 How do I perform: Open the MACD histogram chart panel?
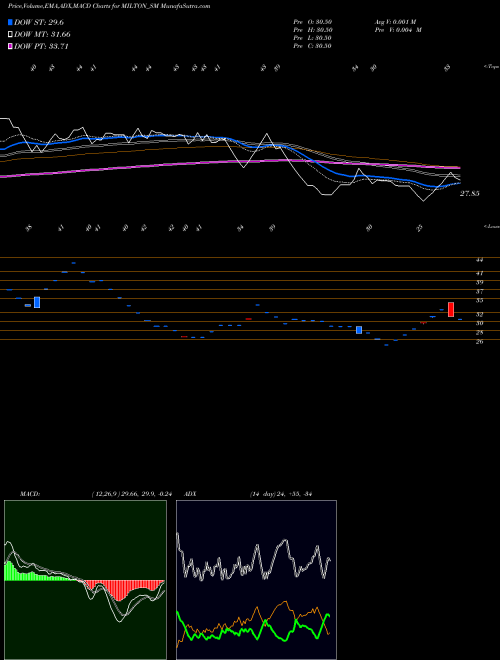85,580
